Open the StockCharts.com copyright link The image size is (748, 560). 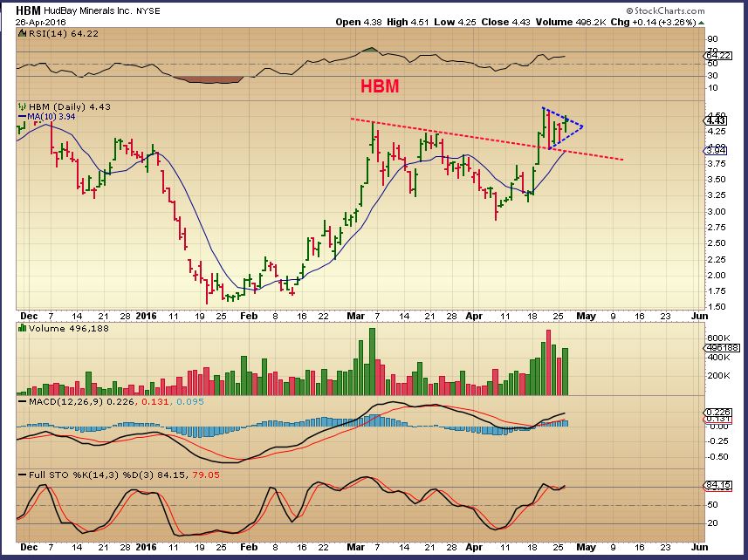(665, 10)
